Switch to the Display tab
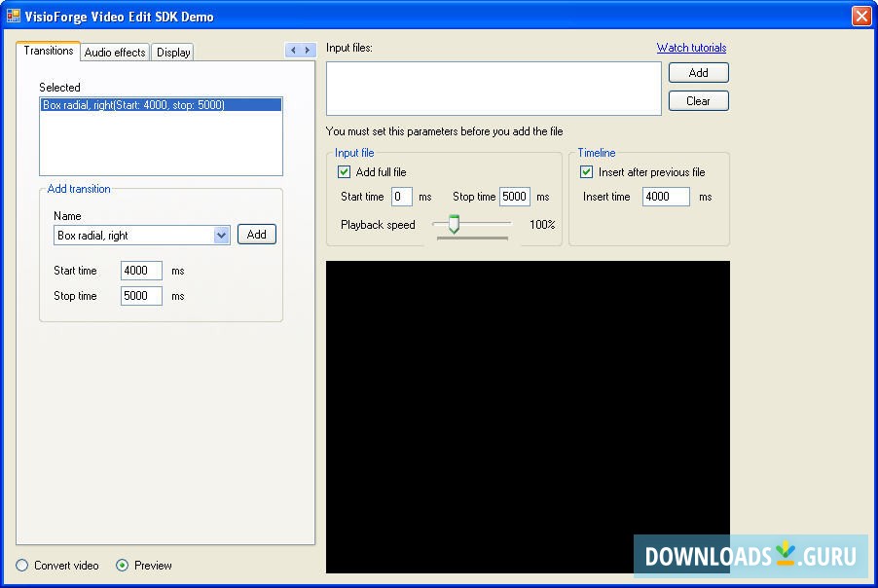 tap(172, 52)
